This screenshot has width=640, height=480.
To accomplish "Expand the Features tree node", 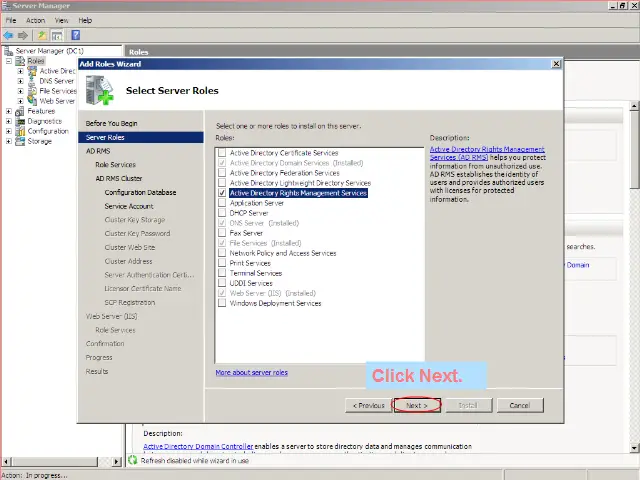I will click(9, 111).
